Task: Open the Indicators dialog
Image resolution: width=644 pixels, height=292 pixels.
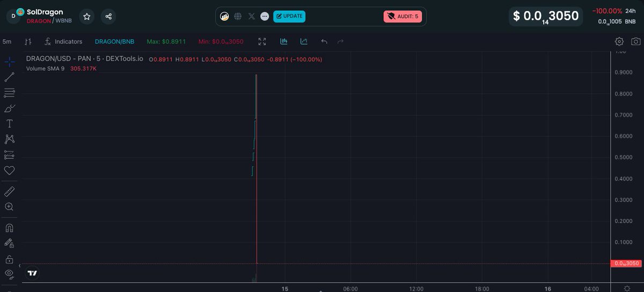Action: pos(63,41)
